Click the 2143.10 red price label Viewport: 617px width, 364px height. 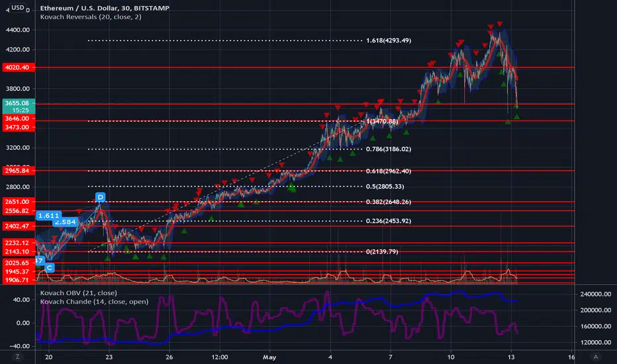click(19, 251)
